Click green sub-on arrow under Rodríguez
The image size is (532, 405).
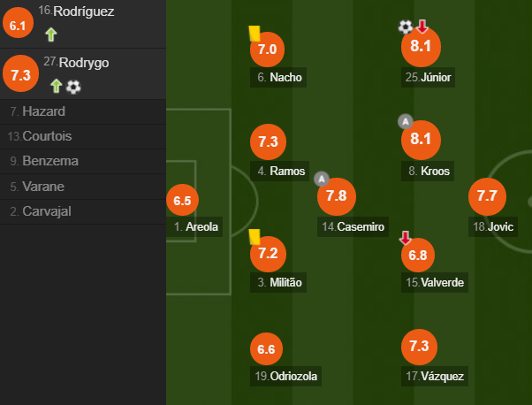51,34
